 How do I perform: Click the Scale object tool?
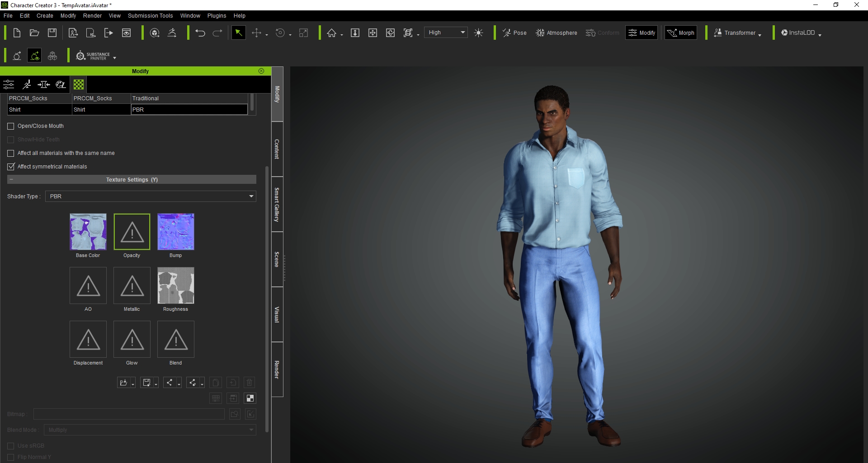point(304,33)
